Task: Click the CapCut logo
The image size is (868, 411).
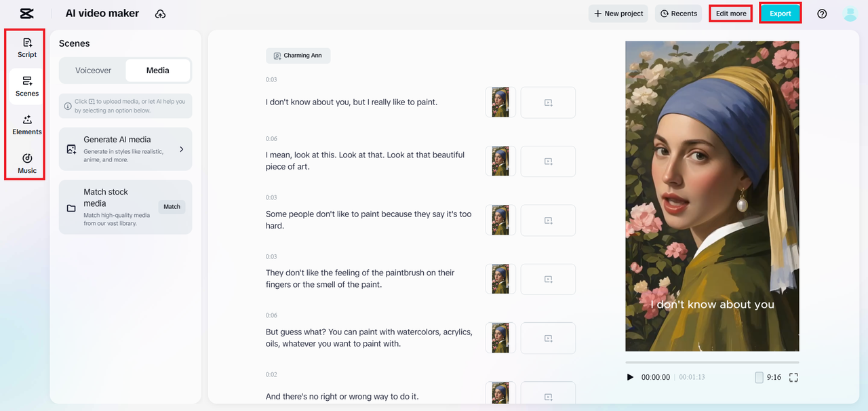Action: click(x=26, y=13)
